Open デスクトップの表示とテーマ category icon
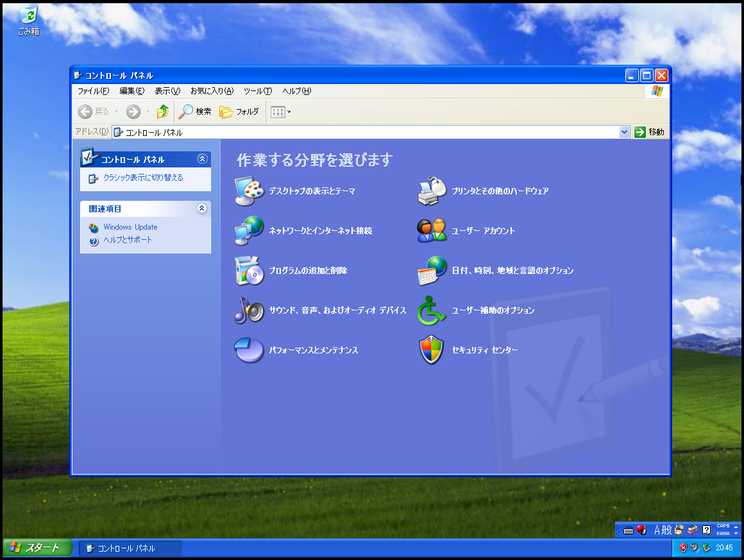This screenshot has height=560, width=744. (x=249, y=191)
